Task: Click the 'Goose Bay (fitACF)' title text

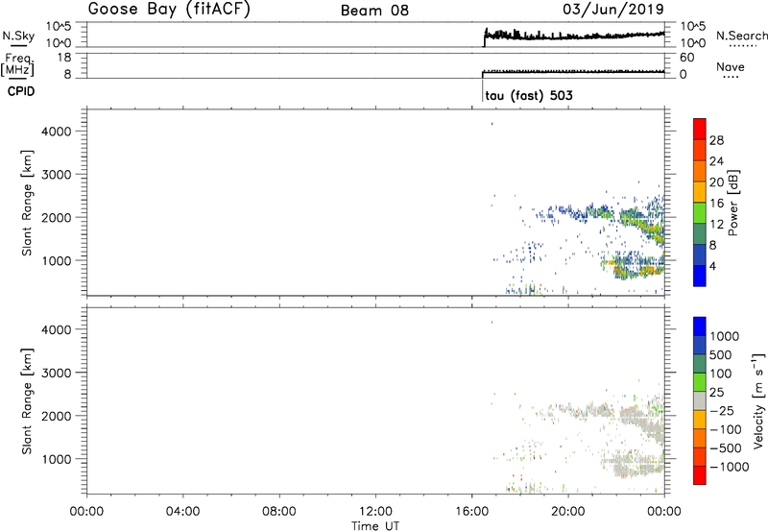Action: tap(169, 10)
